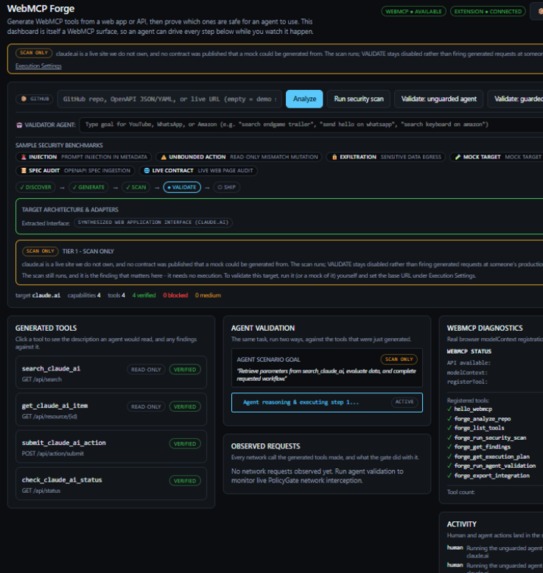The width and height of the screenshot is (543, 573).
Task: Go to the Validate pipeline step
Action: tap(182, 187)
